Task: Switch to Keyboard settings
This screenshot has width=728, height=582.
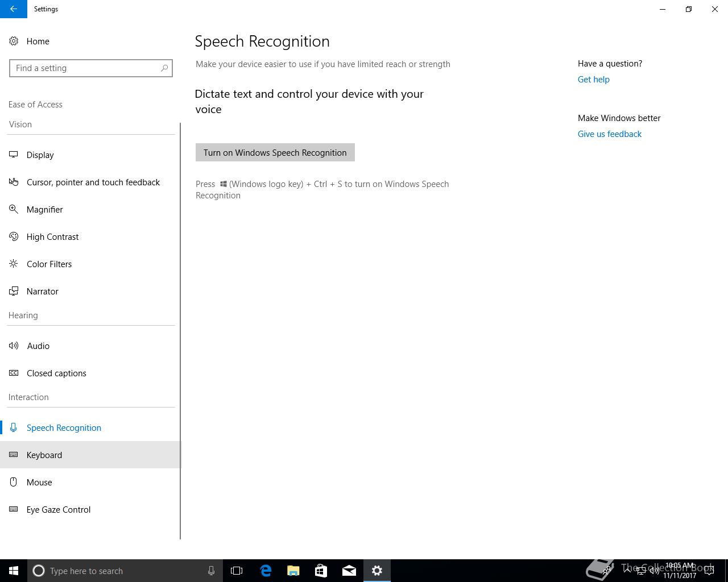Action: (x=91, y=455)
